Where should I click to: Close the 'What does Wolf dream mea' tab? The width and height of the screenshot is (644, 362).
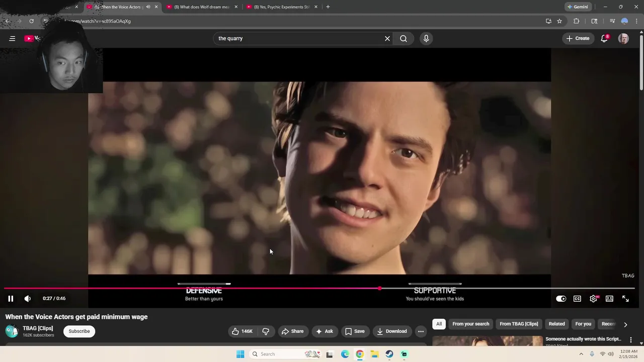point(236,7)
